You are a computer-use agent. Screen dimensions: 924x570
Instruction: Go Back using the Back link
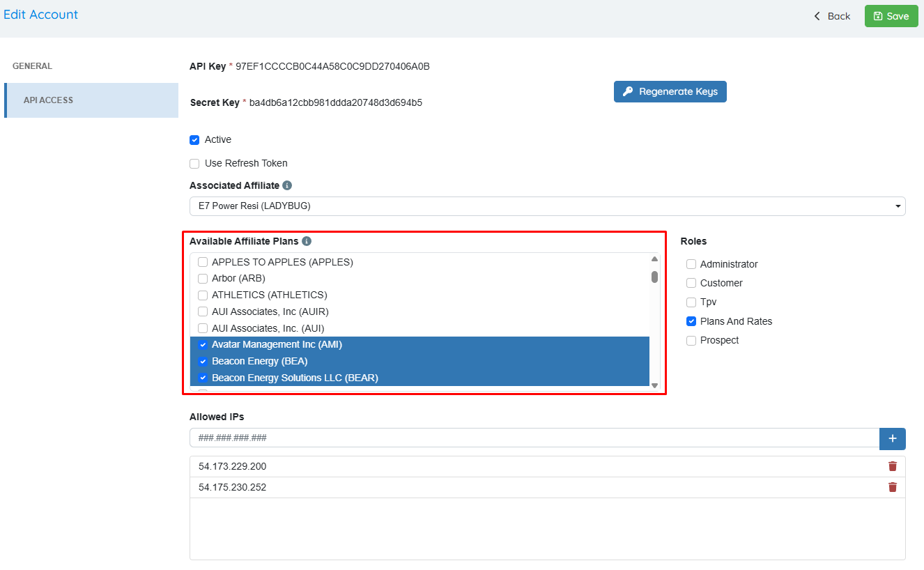tap(832, 16)
